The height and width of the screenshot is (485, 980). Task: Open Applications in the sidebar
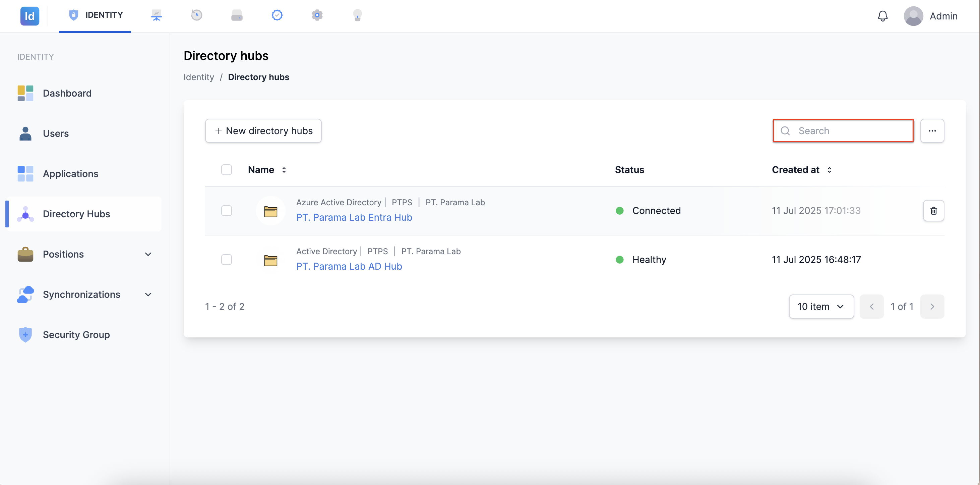tap(84, 174)
